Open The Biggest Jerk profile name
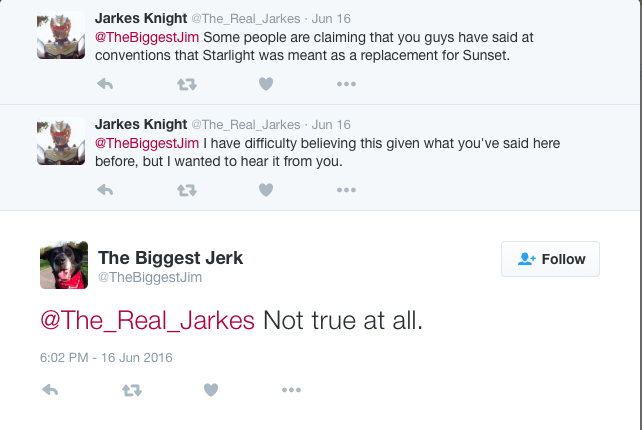Viewport: 642px width, 430px height. (170, 258)
